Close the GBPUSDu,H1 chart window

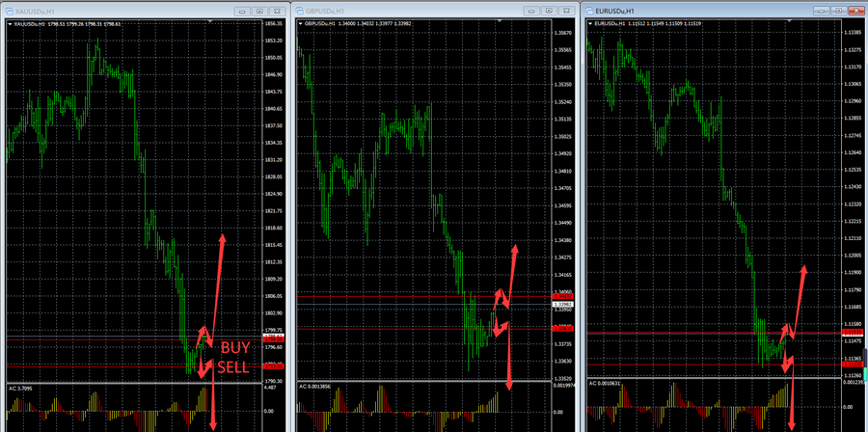pyautogui.click(x=567, y=10)
